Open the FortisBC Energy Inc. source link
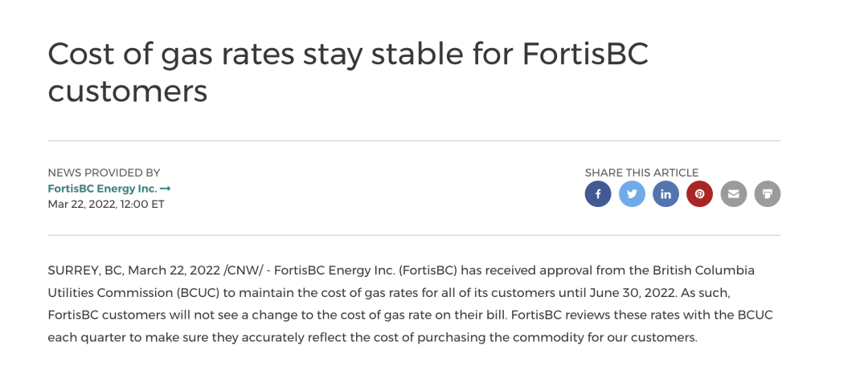 tap(102, 189)
